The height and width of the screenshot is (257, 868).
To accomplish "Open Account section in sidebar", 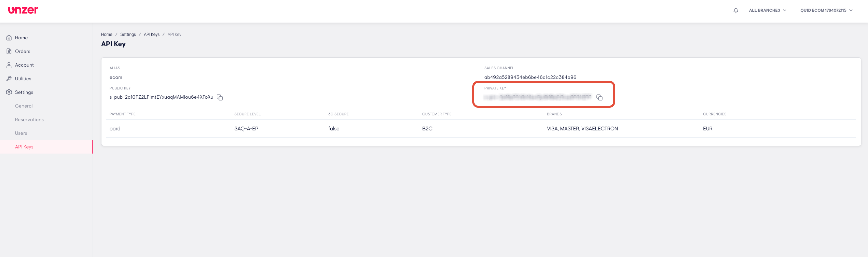I will pyautogui.click(x=24, y=65).
